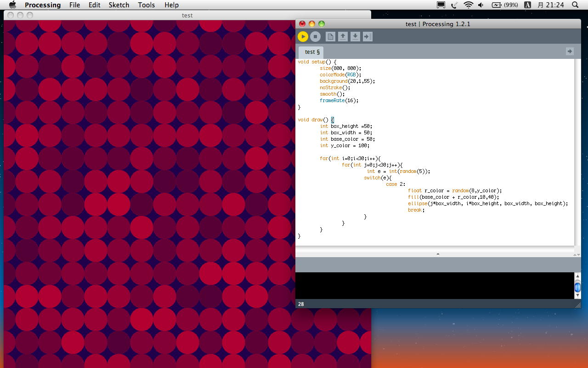Open the tab menu arrow button
The height and width of the screenshot is (368, 588).
point(570,52)
